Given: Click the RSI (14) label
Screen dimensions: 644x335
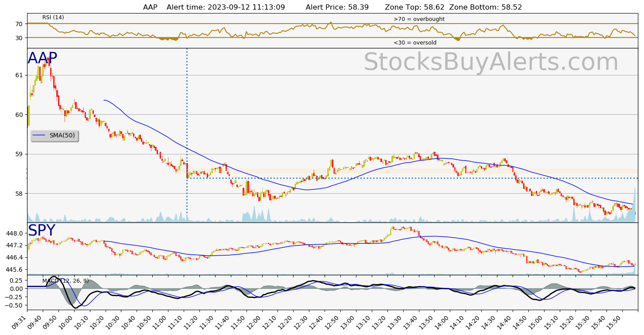Looking at the screenshot, I should (53, 17).
